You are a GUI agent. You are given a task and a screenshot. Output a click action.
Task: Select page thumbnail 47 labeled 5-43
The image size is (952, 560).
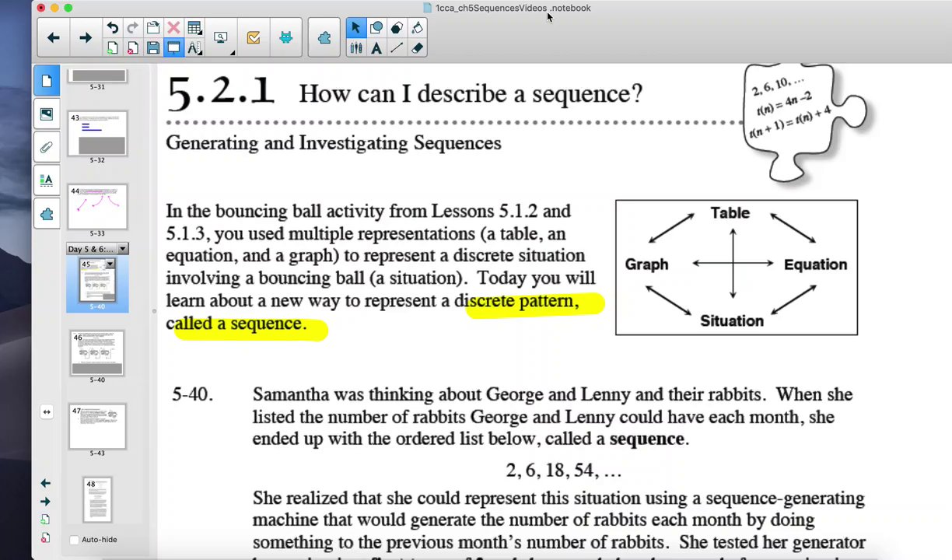[97, 426]
